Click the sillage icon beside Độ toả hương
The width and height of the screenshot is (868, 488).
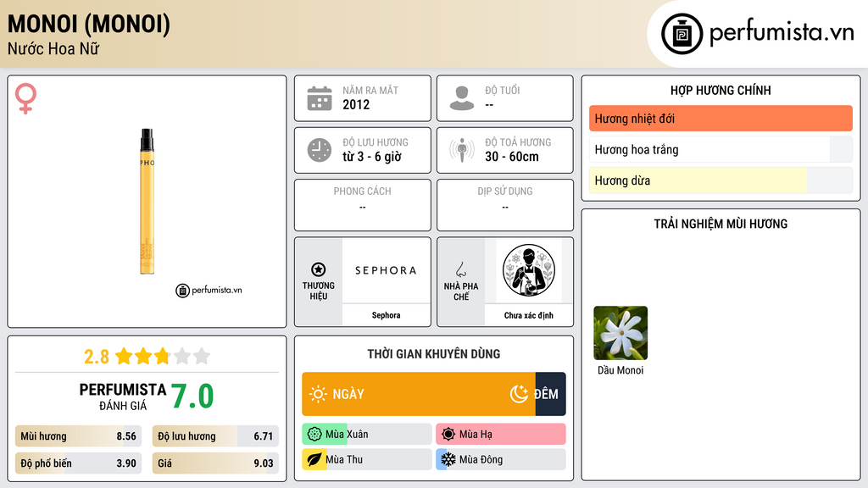[462, 150]
